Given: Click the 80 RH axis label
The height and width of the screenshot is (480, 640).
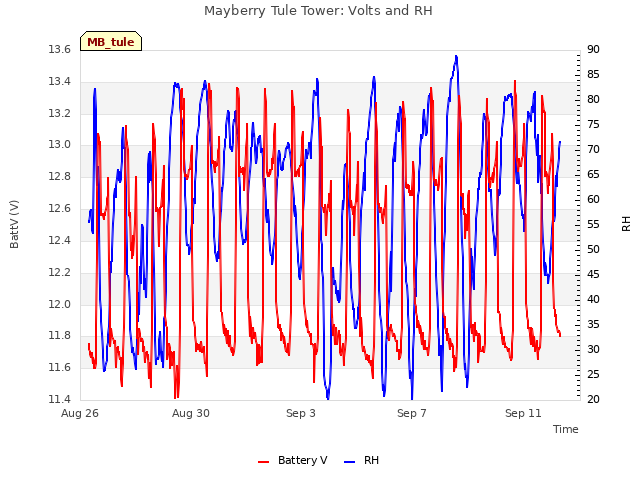Looking at the screenshot, I should [593, 99].
